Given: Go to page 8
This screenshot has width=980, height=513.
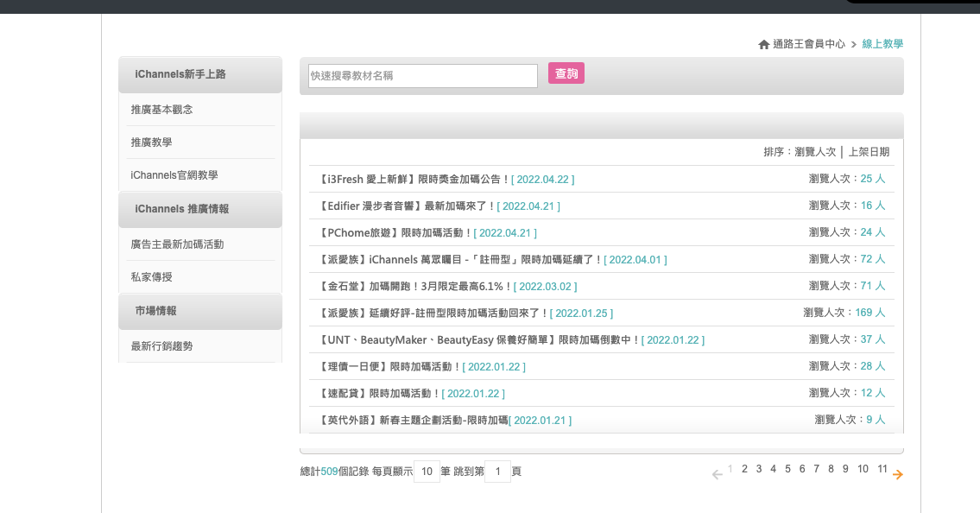Looking at the screenshot, I should pyautogui.click(x=831, y=469).
